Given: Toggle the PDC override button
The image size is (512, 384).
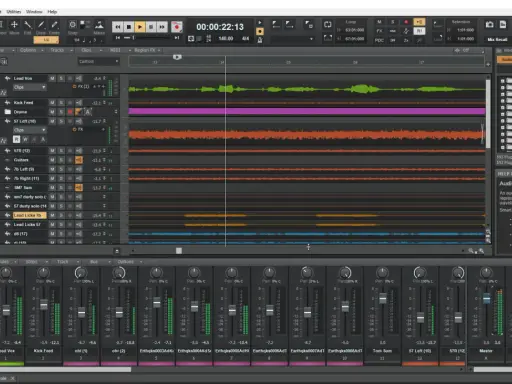Looking at the screenshot, I should click(379, 40).
